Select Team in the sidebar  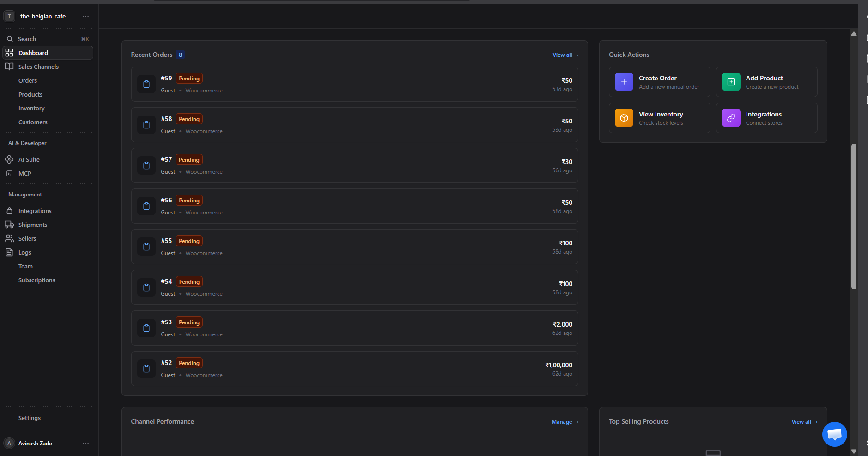point(25,266)
